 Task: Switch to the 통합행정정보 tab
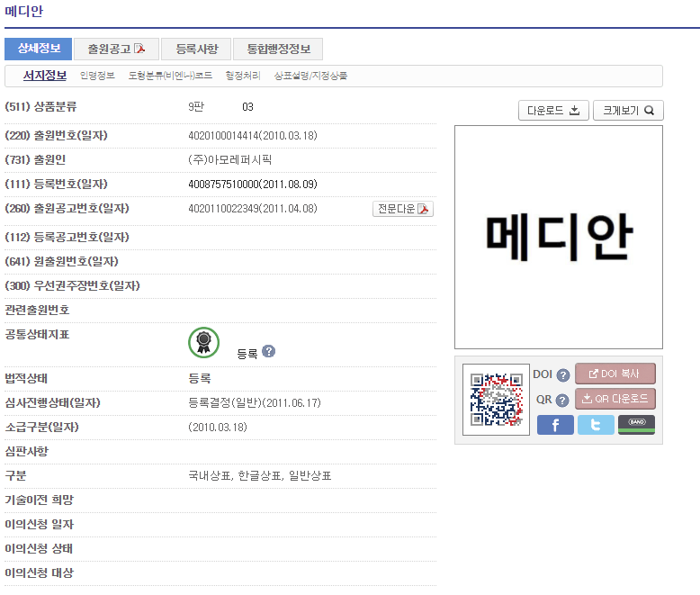click(x=278, y=49)
